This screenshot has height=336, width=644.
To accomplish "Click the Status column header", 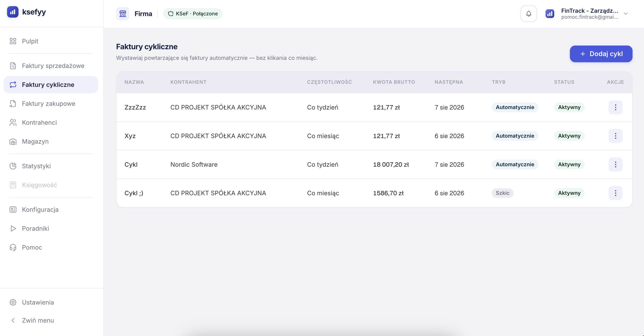I will click(564, 82).
